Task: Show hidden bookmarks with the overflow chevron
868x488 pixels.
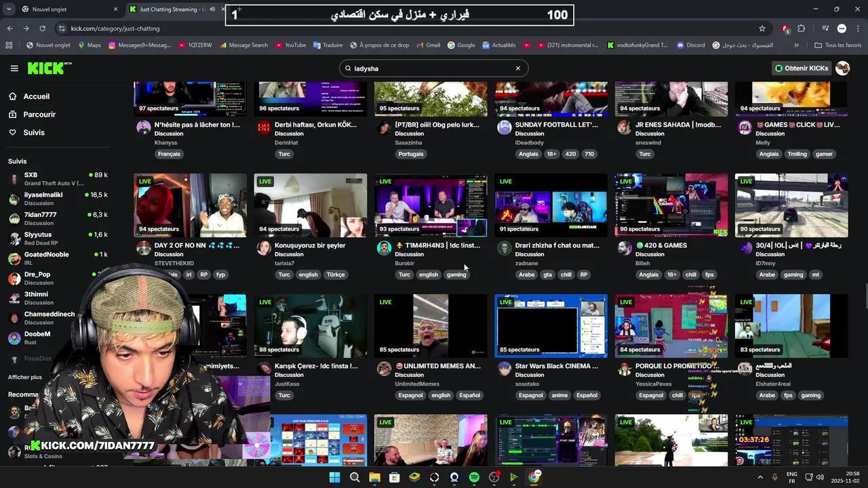Action: 796,45
